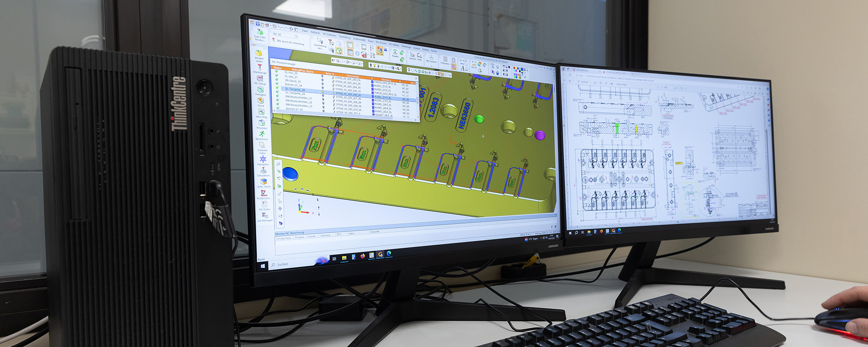Click the Windows Start button
Screen dimensions: 868x347
tap(263, 266)
